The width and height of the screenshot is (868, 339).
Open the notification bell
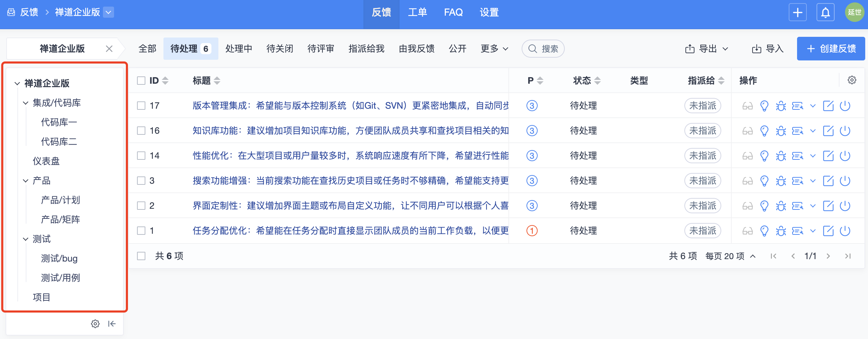tap(825, 13)
